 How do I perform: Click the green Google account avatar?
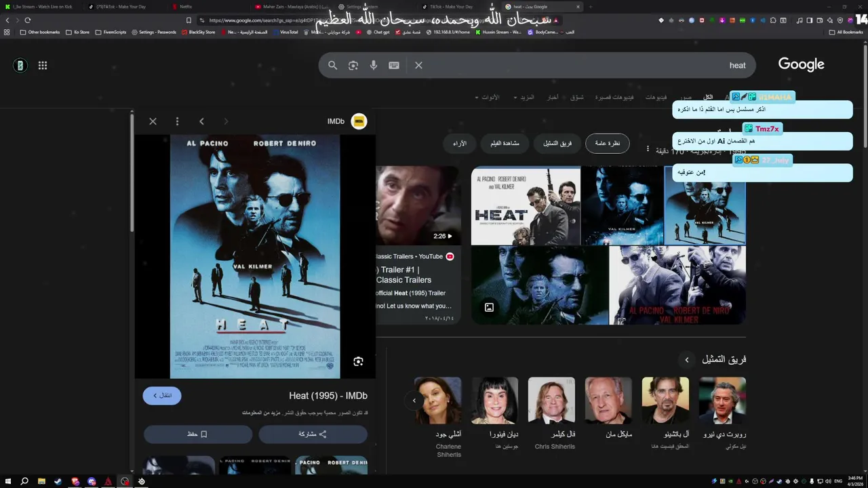[20, 66]
